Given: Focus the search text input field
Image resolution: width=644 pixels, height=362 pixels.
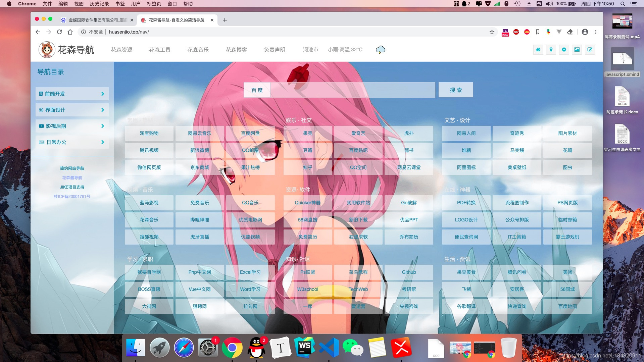Looking at the screenshot, I should pyautogui.click(x=352, y=90).
